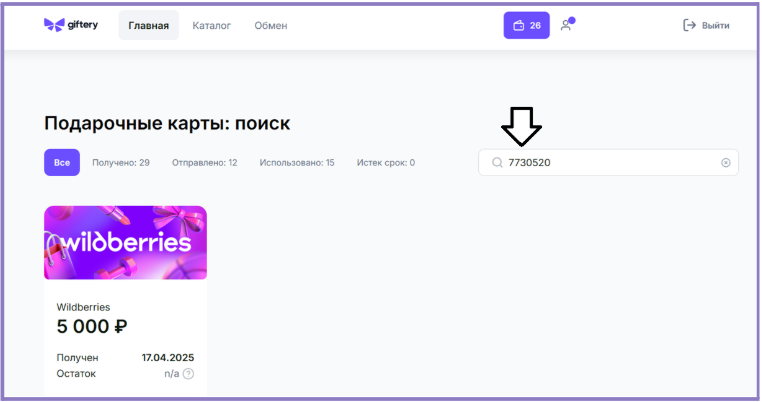Click the Wildberries card name text

coord(83,307)
